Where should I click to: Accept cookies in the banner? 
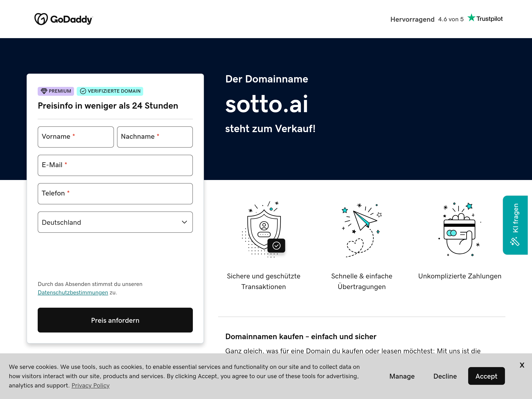[x=486, y=376]
